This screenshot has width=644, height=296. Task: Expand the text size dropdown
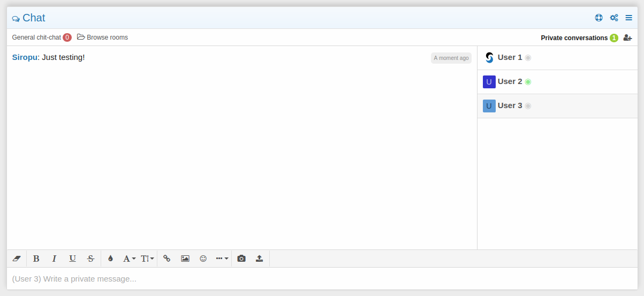tap(147, 259)
